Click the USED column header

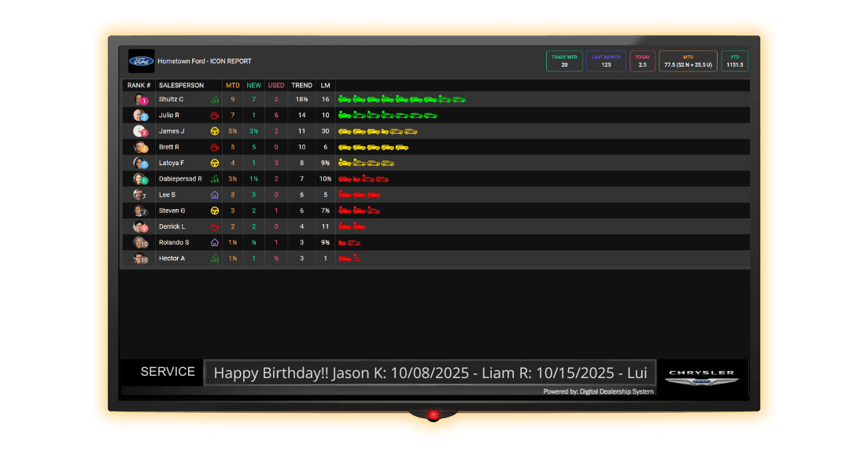click(276, 85)
